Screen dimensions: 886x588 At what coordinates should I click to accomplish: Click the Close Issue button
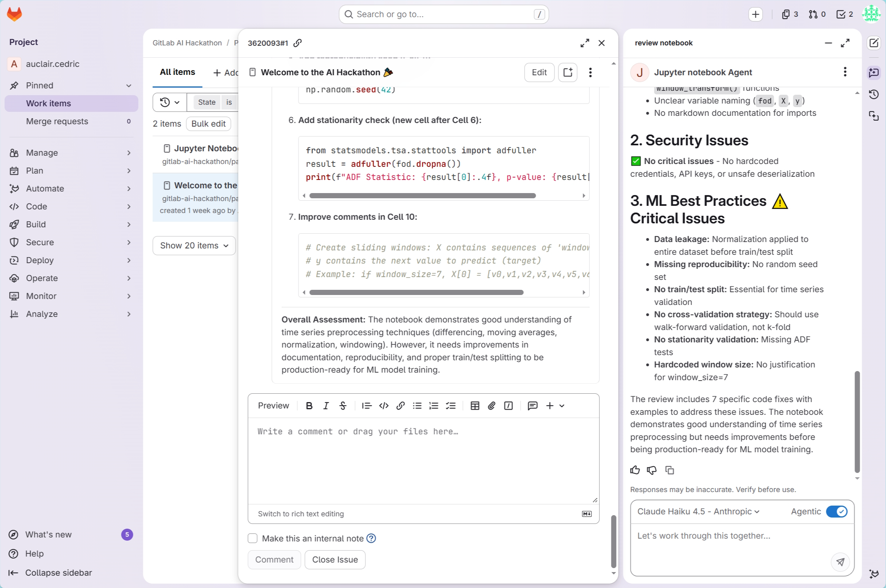click(335, 559)
